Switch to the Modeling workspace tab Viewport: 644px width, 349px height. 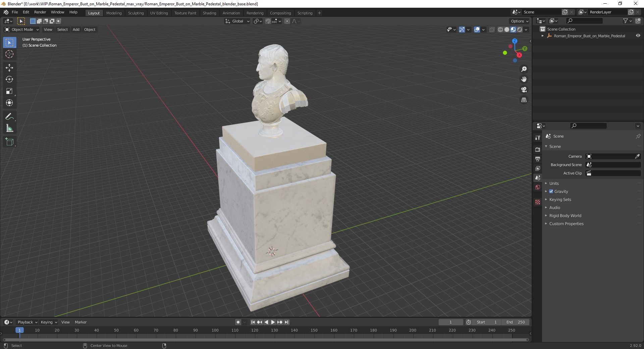point(114,13)
